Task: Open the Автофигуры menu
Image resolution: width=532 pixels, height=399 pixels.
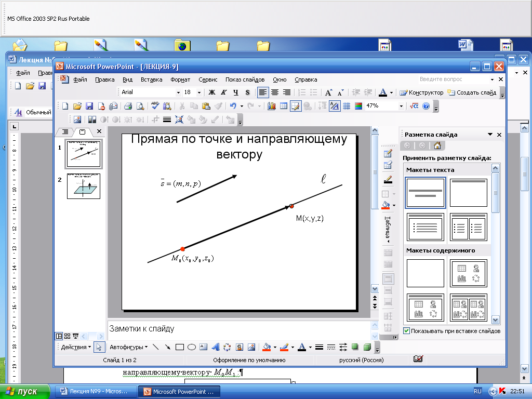Action: [129, 347]
